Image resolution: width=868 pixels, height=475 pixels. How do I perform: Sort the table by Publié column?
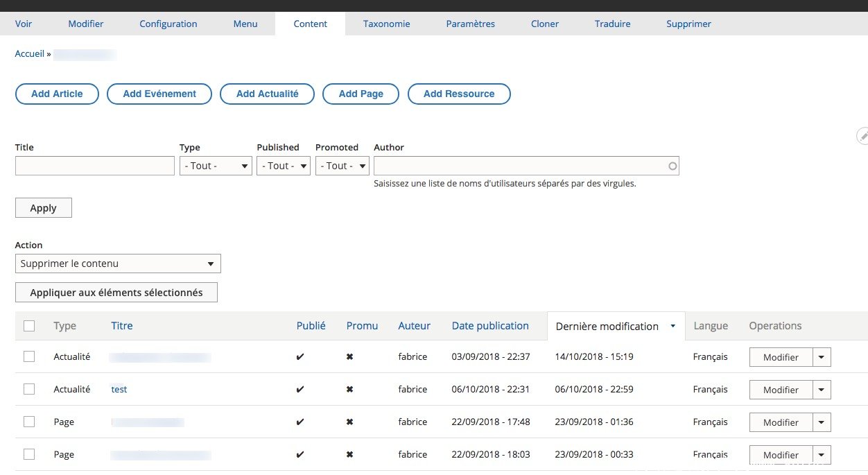pyautogui.click(x=311, y=325)
